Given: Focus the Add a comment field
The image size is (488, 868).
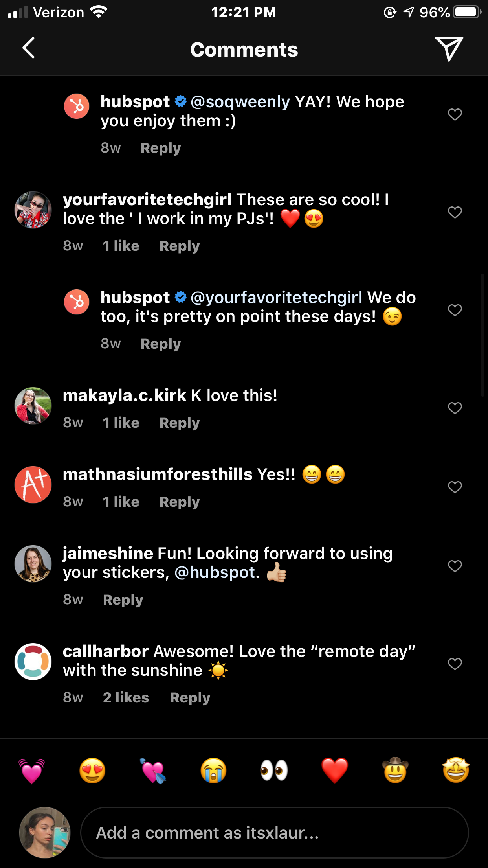Looking at the screenshot, I should [x=275, y=833].
